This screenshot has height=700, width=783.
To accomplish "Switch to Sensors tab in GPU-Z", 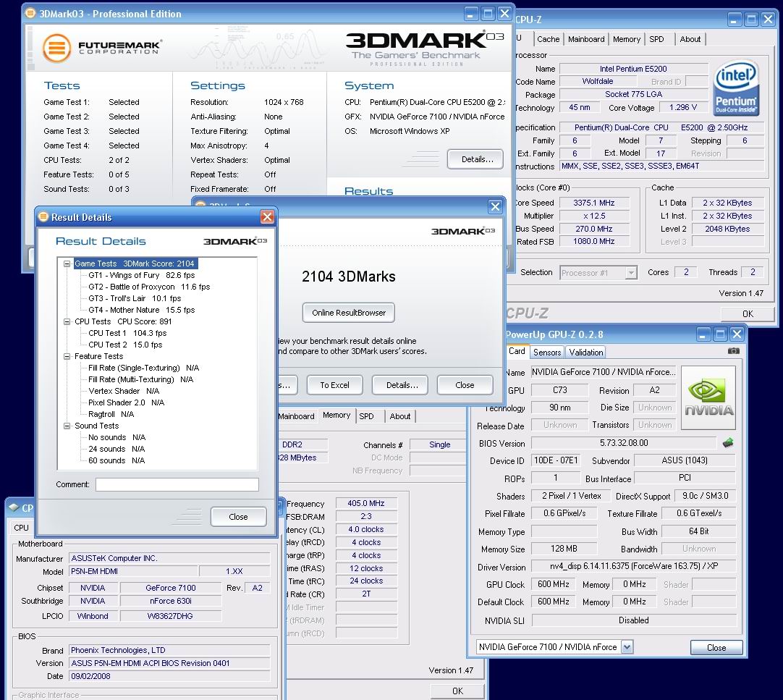I will coord(547,353).
